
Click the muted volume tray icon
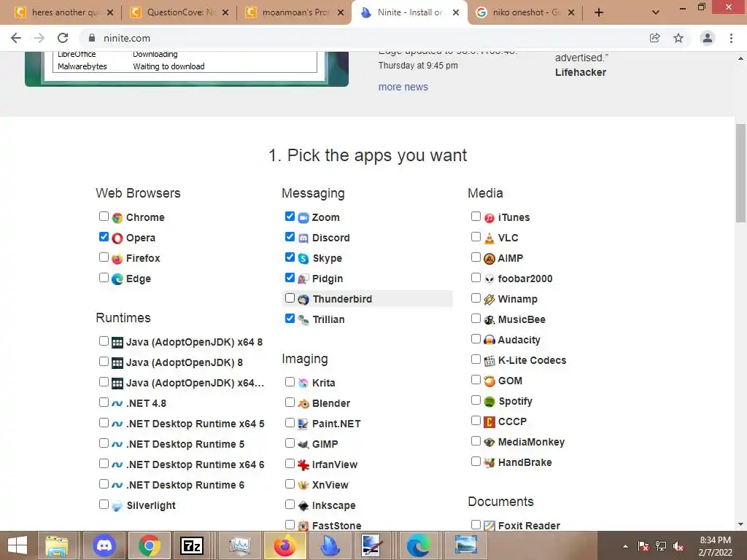point(679,546)
